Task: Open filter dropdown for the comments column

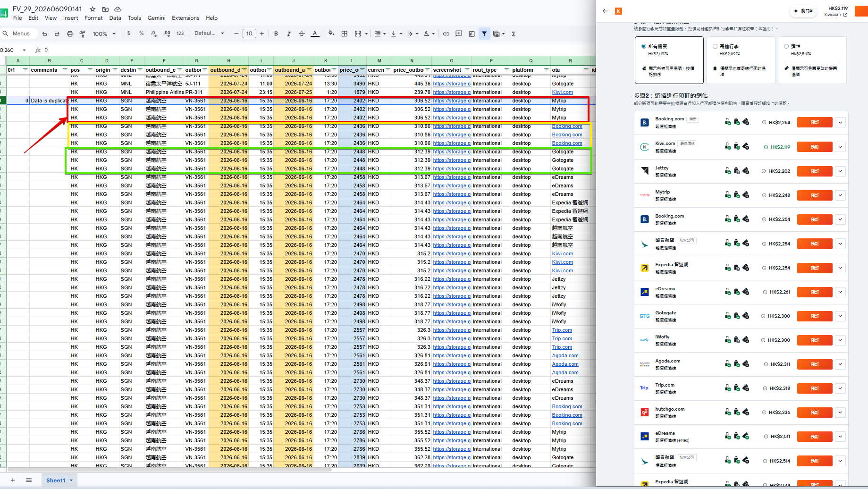Action: [x=65, y=70]
